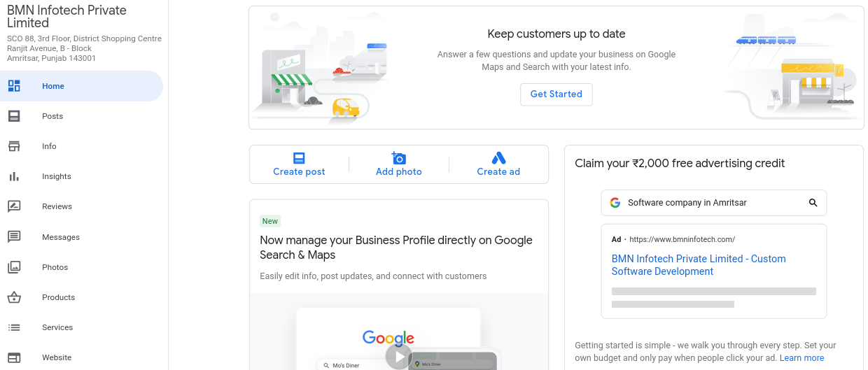This screenshot has height=370, width=868.
Task: Click the Create post label
Action: (299, 171)
